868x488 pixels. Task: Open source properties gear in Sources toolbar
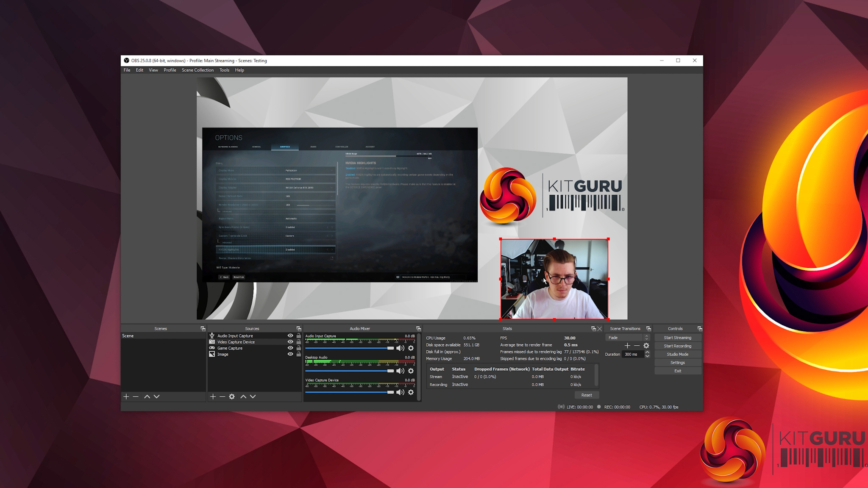click(232, 396)
